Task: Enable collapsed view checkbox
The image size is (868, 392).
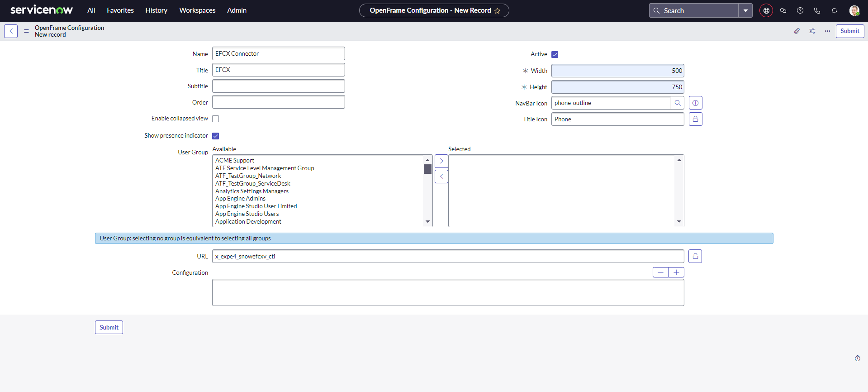Action: (x=216, y=119)
